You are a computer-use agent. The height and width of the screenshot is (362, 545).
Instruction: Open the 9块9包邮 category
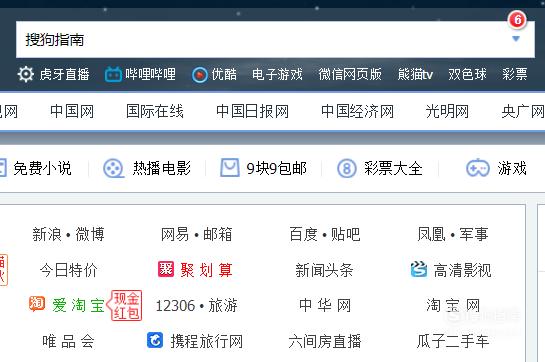277,168
